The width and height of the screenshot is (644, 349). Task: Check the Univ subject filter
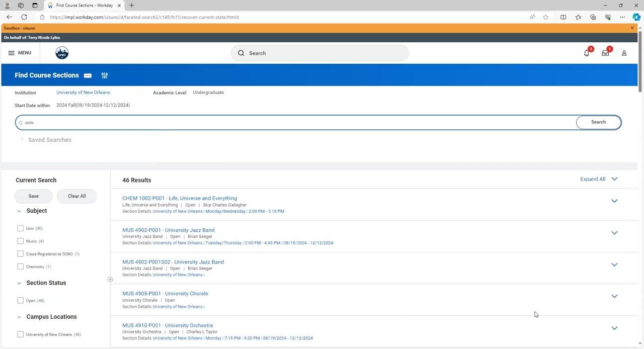20,228
